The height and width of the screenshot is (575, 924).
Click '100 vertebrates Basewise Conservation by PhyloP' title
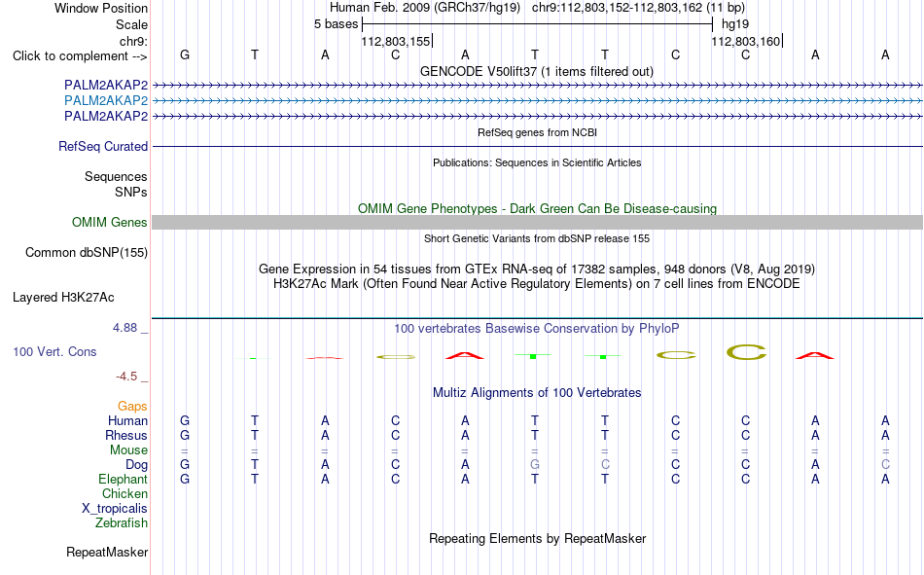pos(537,329)
